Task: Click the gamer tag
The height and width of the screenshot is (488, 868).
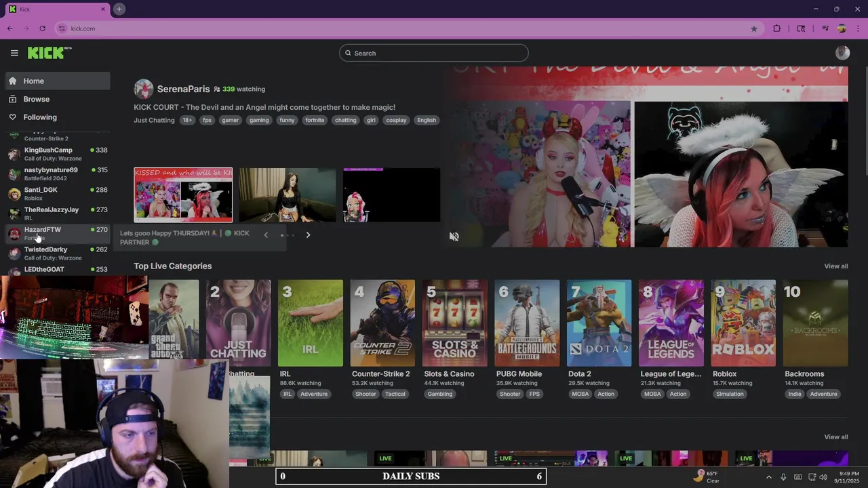Action: [231, 120]
